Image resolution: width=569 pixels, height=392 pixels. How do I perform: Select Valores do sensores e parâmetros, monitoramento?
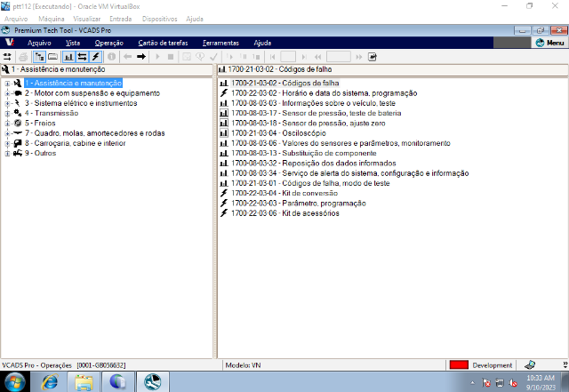(341, 143)
